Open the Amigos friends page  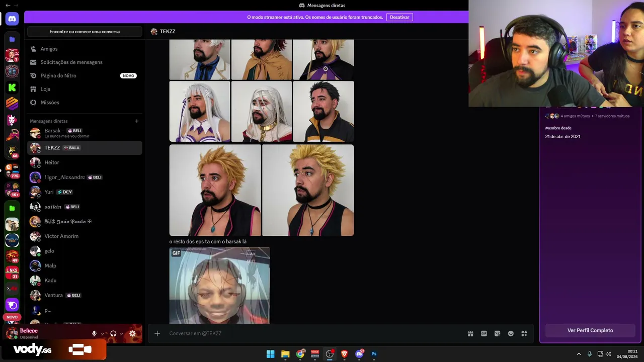(x=85, y=49)
